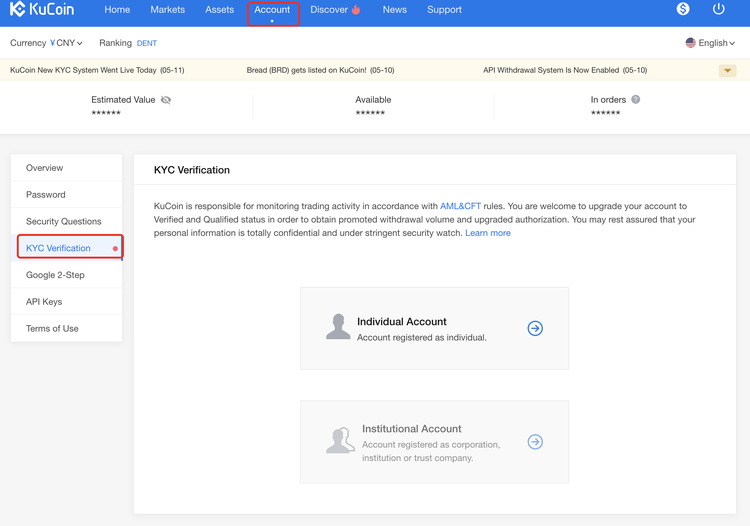The width and height of the screenshot is (750, 526).
Task: Click the Individual Account person icon
Action: 338,326
